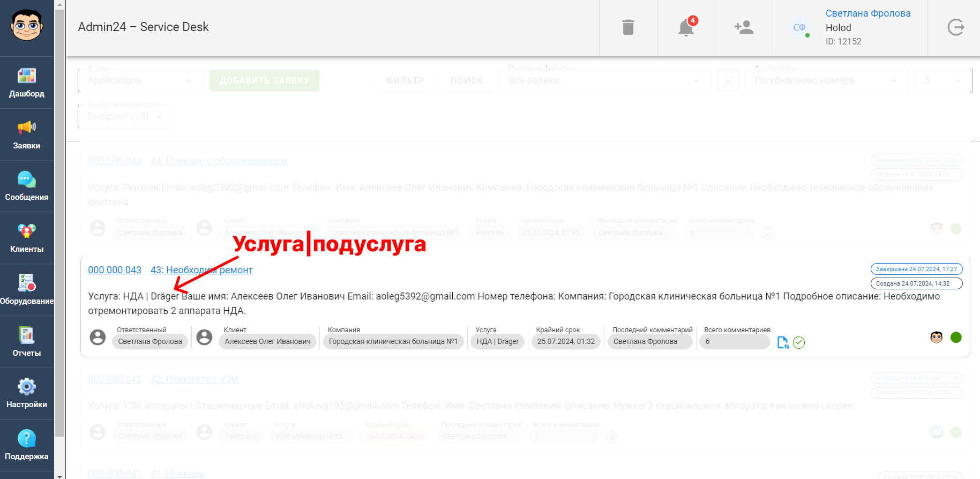Open ticket title 43: Необходим ремонт

tap(201, 270)
